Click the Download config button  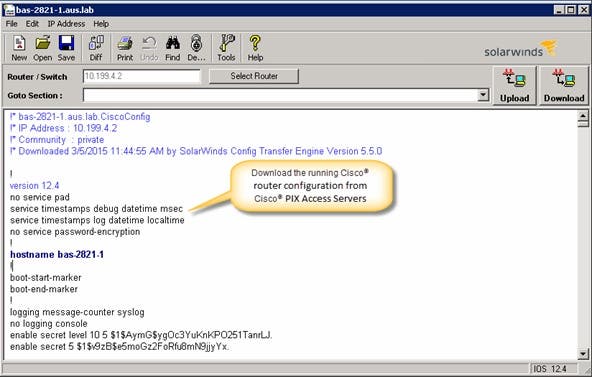pos(564,86)
